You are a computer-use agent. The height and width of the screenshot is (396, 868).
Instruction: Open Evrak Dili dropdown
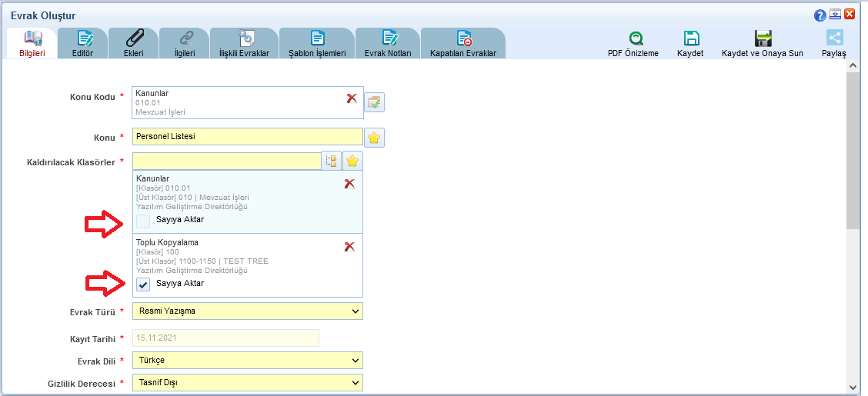(x=355, y=361)
